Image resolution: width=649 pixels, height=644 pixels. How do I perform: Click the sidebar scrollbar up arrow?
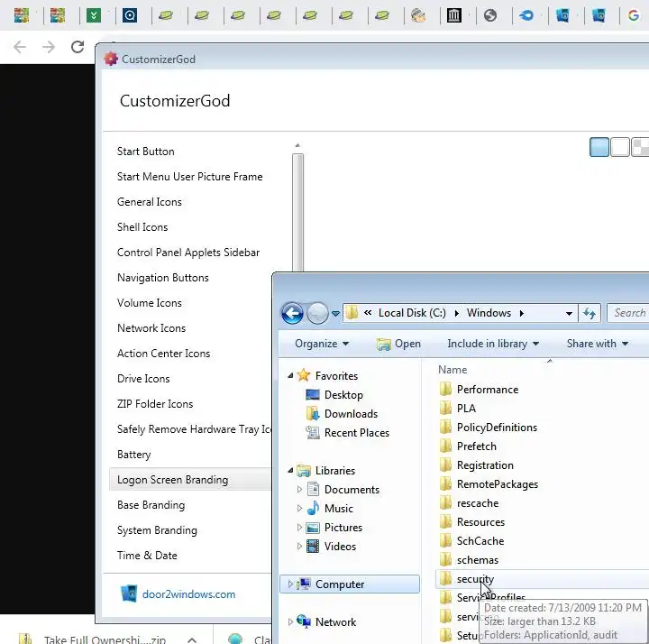point(297,145)
